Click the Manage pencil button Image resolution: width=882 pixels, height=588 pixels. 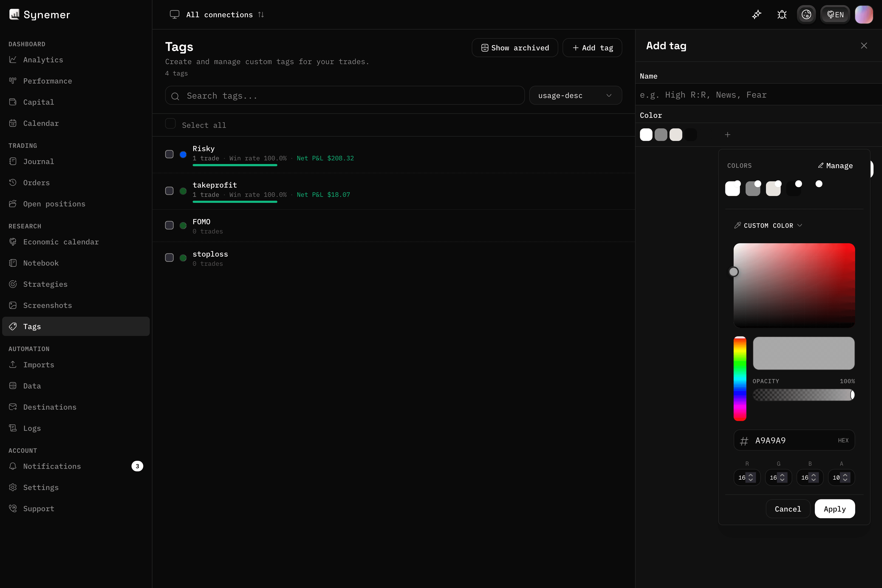(x=835, y=166)
